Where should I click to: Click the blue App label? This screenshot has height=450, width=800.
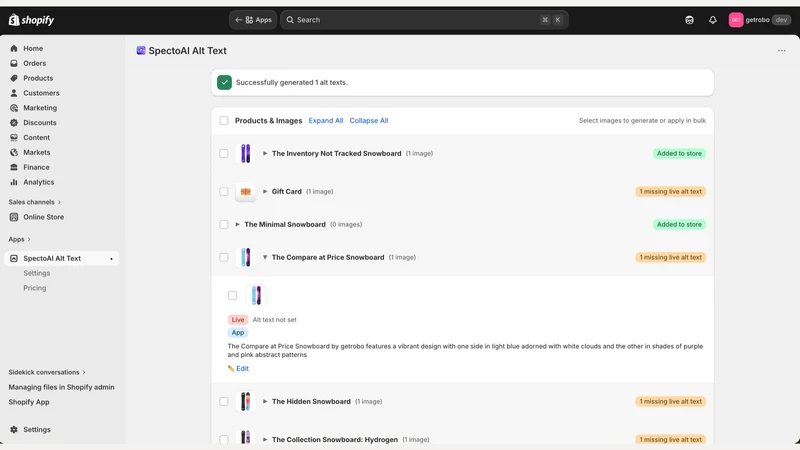coord(238,333)
